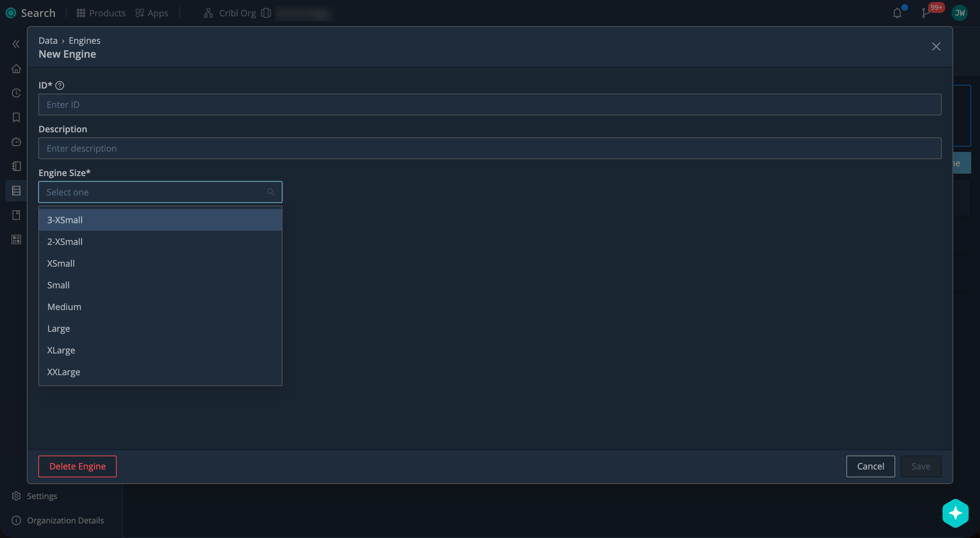The height and width of the screenshot is (538, 980).
Task: Show help for the ID field
Action: [60, 85]
